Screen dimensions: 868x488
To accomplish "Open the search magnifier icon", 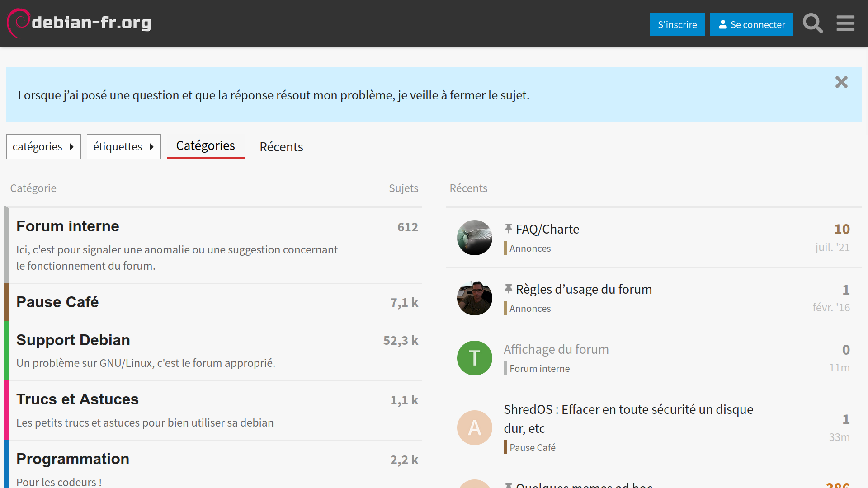I will point(812,23).
